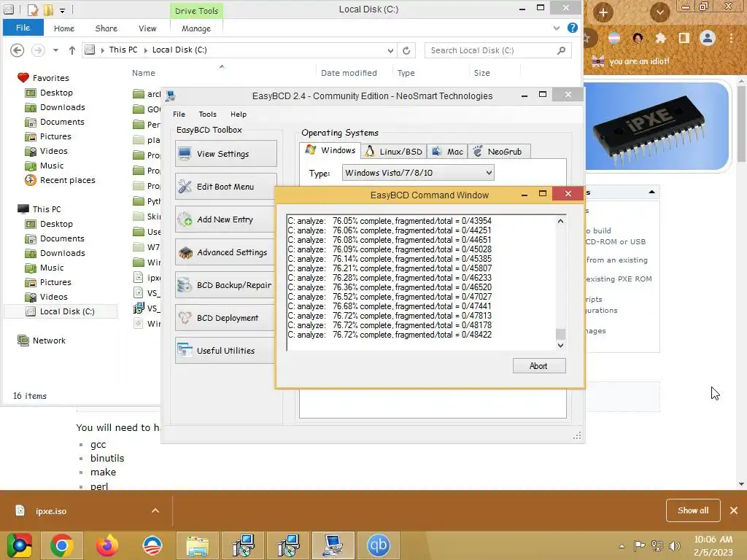Click the command window scrollbar up arrow

point(561,221)
